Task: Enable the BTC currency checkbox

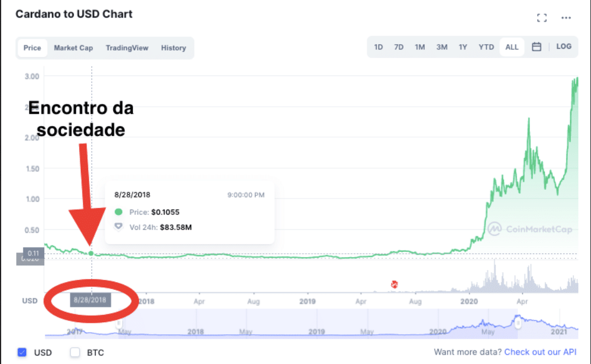Action: point(75,352)
